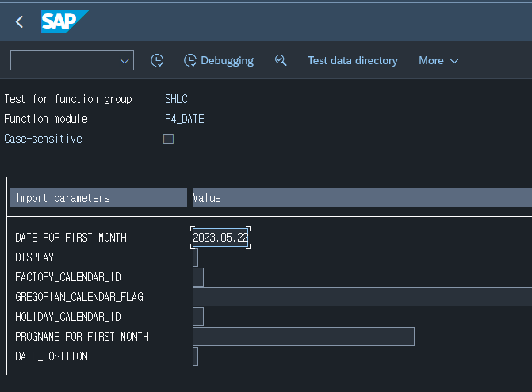Click the magnifier check icon
The image size is (532, 392).
coord(281,61)
